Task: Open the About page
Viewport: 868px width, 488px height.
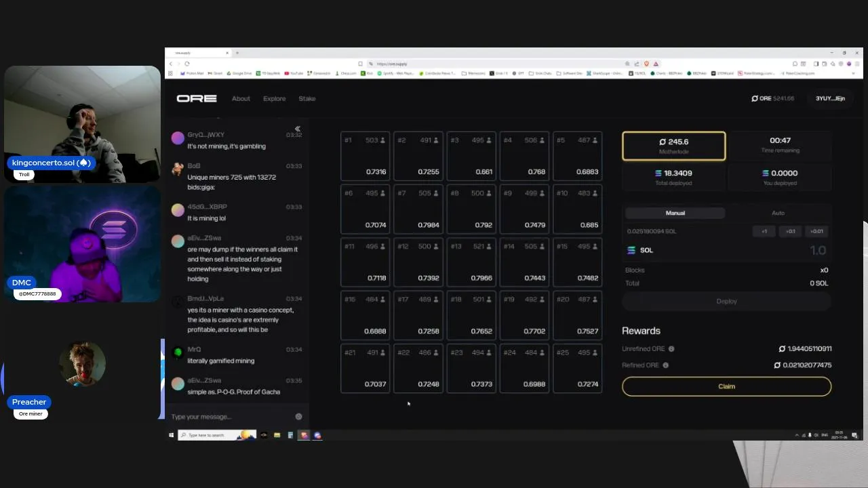Action: (241, 98)
